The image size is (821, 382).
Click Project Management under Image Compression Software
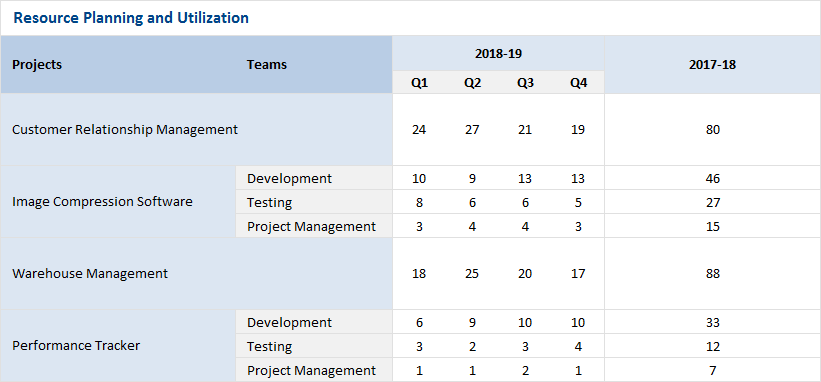pos(314,226)
